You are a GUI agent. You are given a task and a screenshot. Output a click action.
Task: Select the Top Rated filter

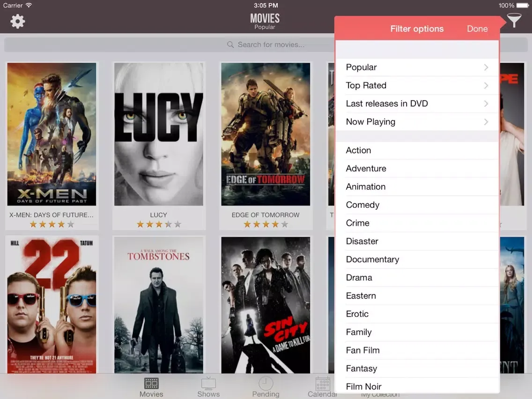point(417,86)
